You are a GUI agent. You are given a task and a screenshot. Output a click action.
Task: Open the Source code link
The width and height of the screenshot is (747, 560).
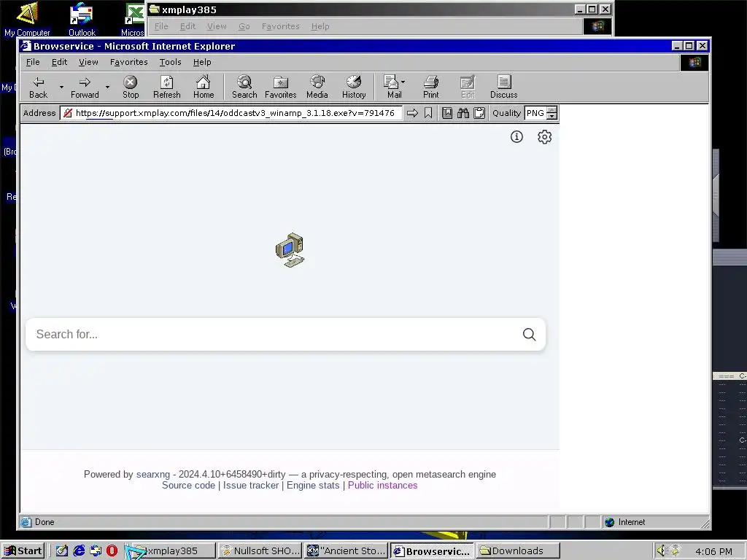click(x=188, y=485)
